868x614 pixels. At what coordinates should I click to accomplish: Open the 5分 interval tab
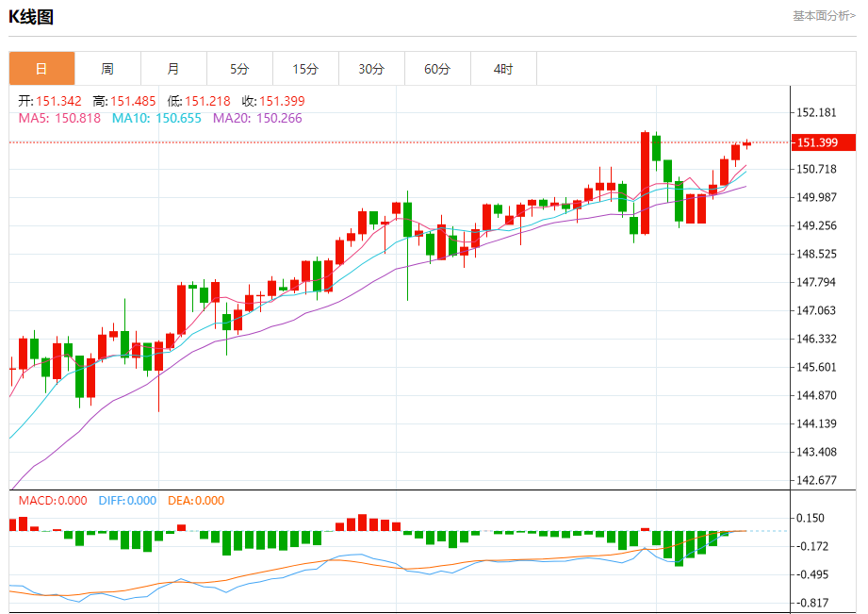coord(239,69)
